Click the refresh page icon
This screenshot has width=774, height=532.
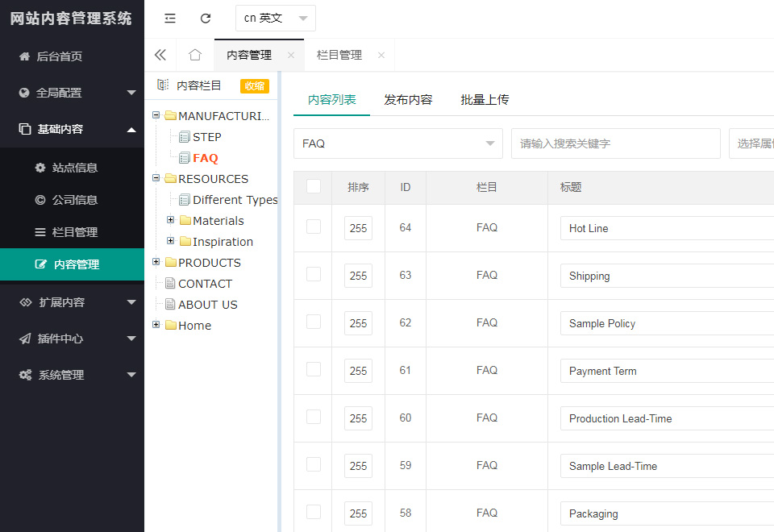tap(206, 18)
